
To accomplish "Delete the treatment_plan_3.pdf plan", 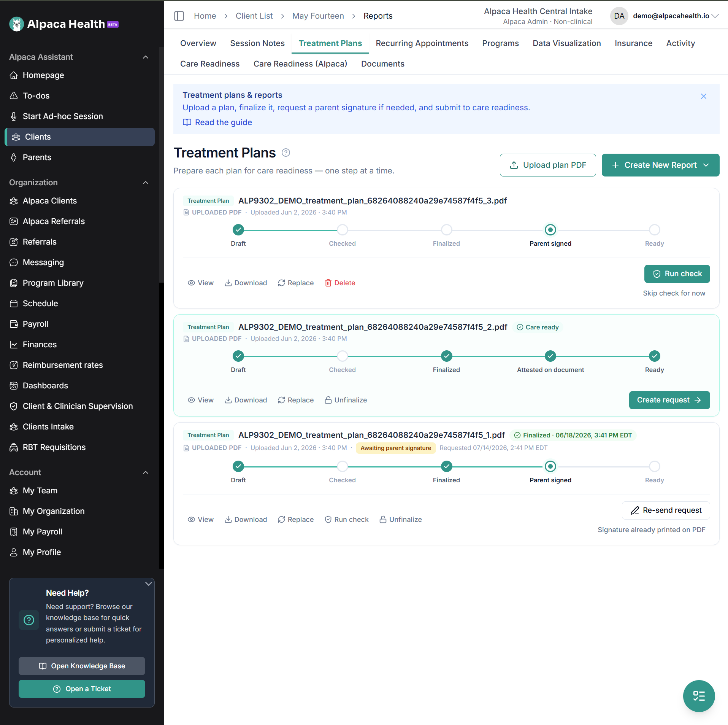I will pyautogui.click(x=340, y=283).
